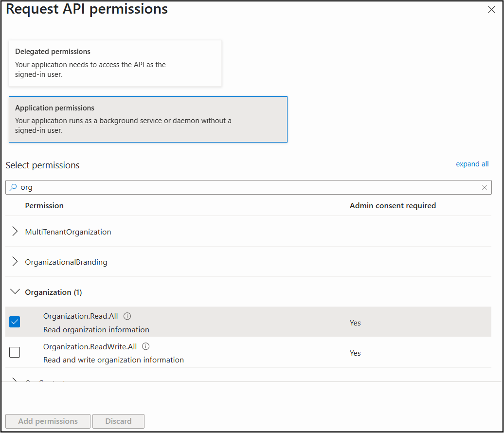
Task: Select the Application permissions card
Action: pos(148,119)
